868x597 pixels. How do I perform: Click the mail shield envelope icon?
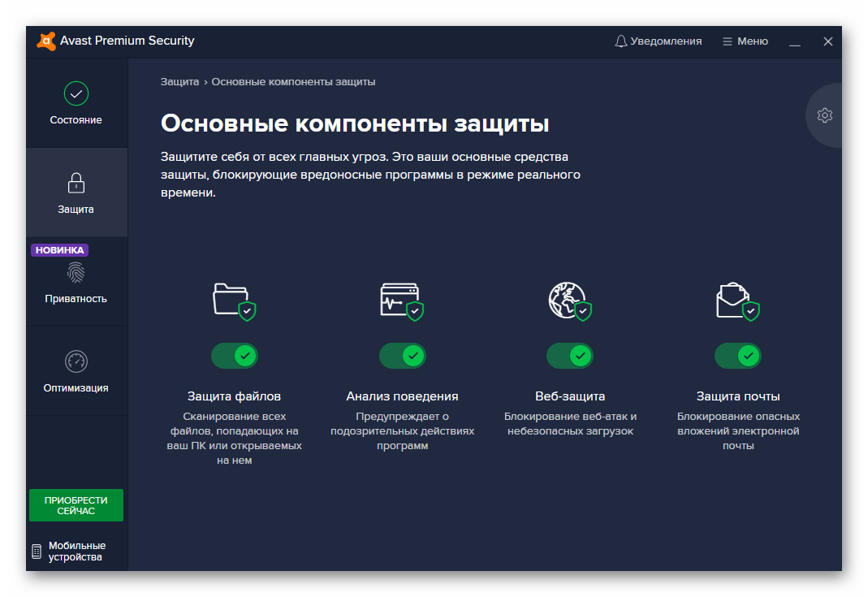[738, 302]
